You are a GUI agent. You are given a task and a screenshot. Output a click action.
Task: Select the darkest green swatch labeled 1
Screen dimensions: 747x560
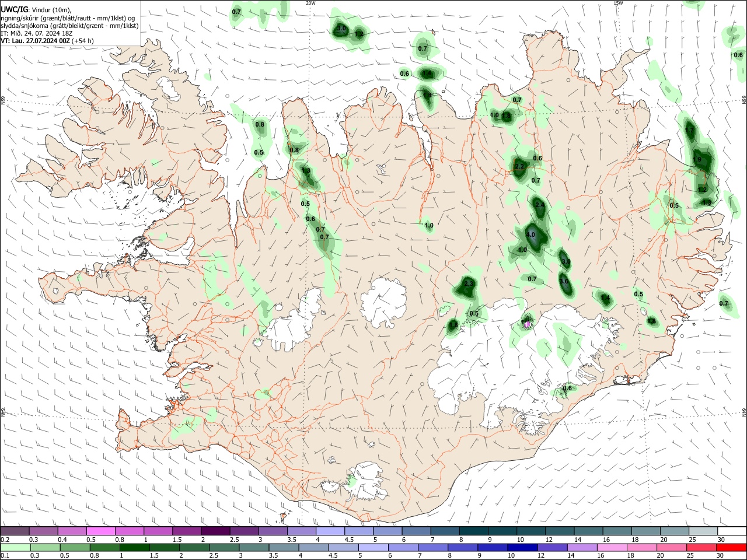point(134,547)
